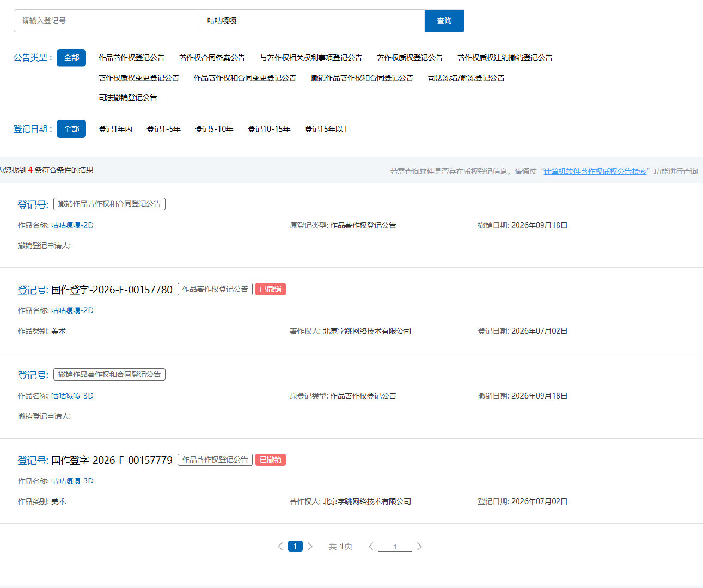Click 作品著作权登记公告 tag on record 00157780
Viewport: 703px width, 588px height.
coord(215,289)
